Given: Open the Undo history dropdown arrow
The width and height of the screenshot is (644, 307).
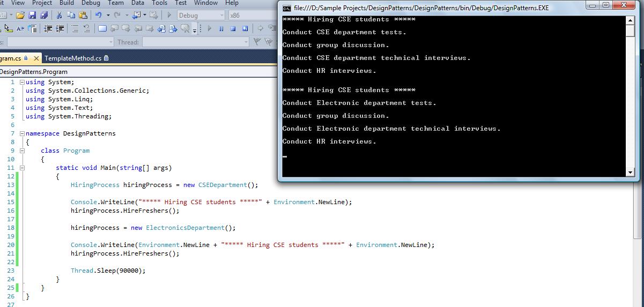Looking at the screenshot, I should (108, 16).
